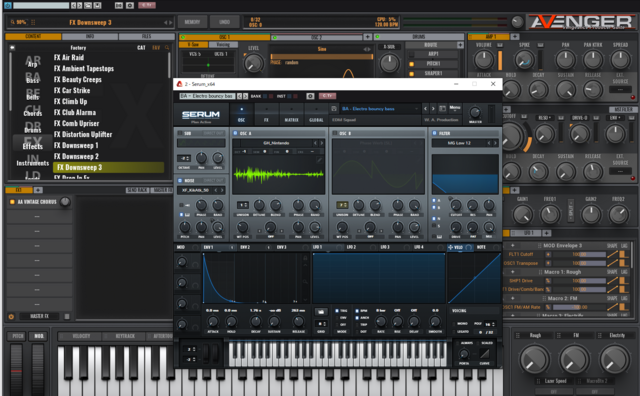Toggle the OSC B enable switch

335,133
